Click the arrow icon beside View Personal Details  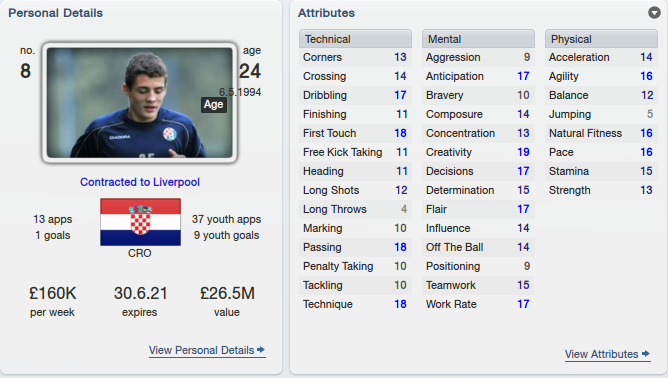pos(261,350)
